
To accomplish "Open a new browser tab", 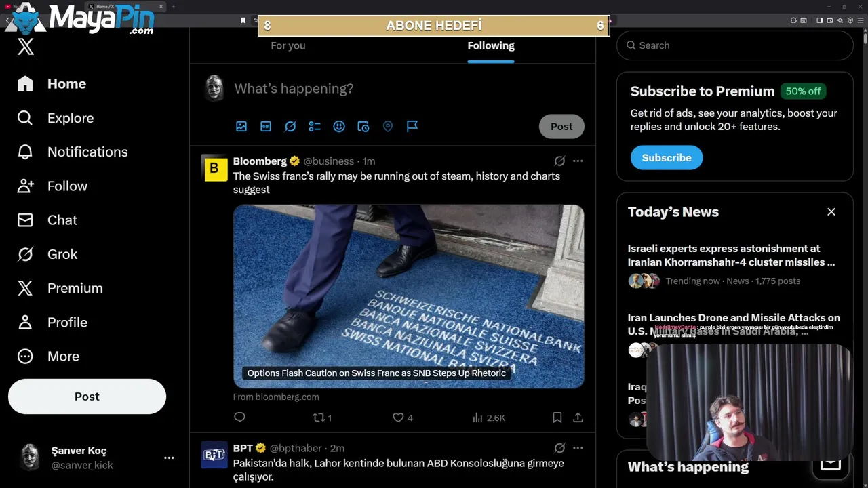I will (x=173, y=7).
